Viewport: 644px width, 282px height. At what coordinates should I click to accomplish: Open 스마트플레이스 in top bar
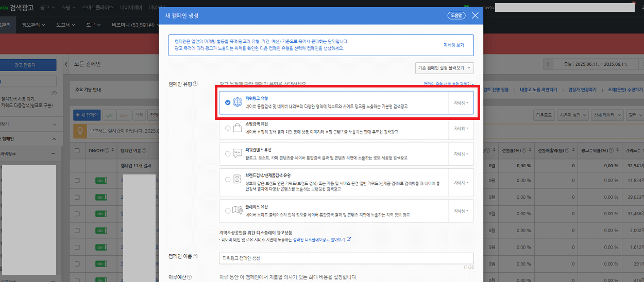point(97,8)
